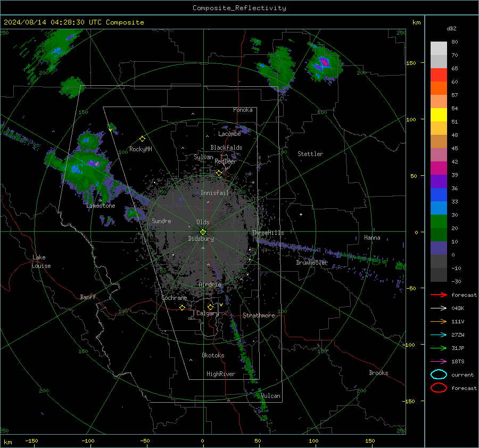Select the cyan 27ZW arrow in legend
Screen dimensions: 479x448
point(439,335)
